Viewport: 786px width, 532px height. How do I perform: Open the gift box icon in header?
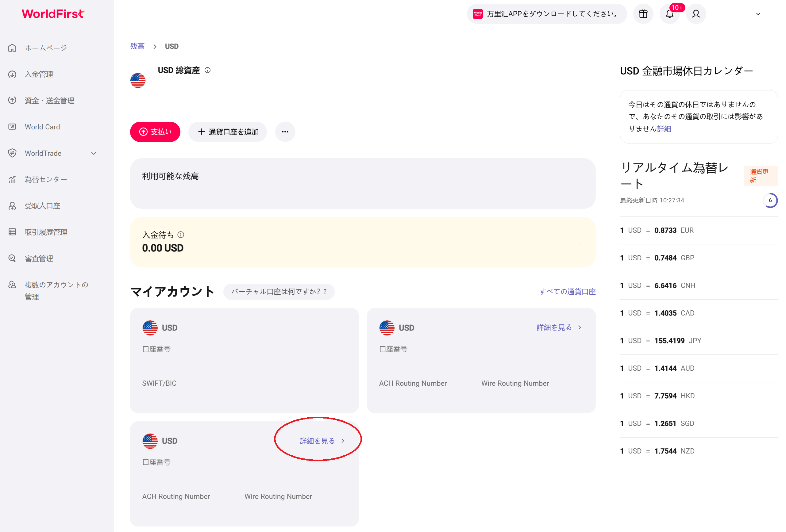point(643,14)
